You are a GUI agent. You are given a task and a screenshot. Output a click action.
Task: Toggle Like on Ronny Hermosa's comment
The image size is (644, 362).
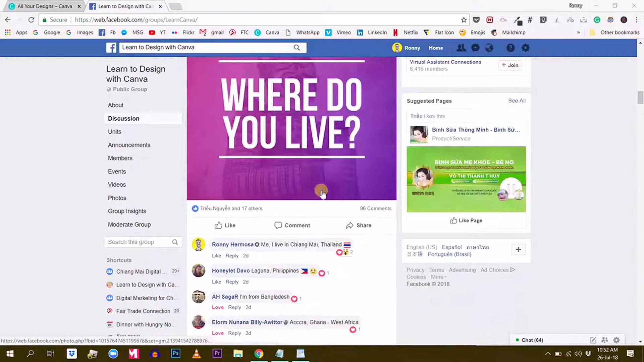click(x=216, y=256)
